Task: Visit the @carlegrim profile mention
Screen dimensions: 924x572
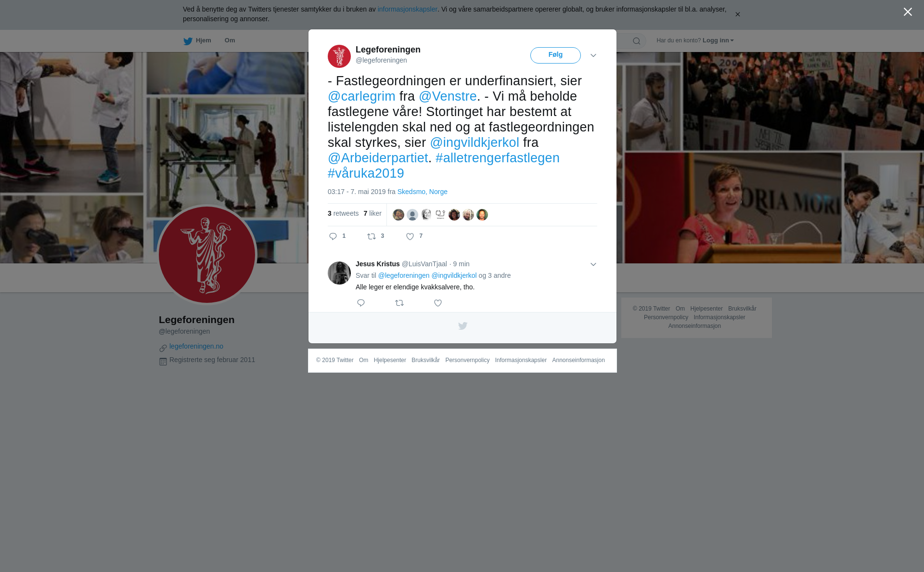Action: point(361,96)
